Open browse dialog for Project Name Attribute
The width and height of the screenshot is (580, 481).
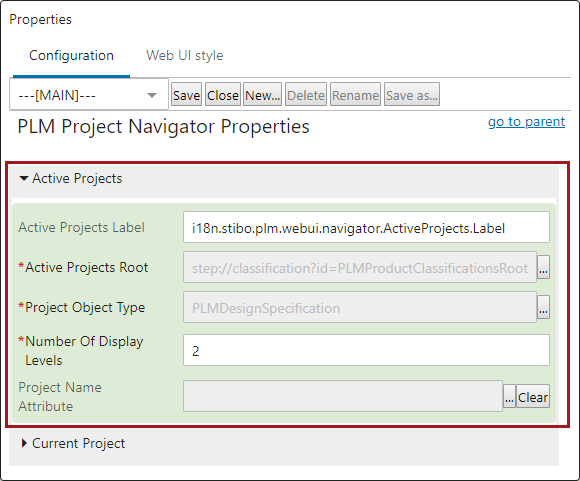pyautogui.click(x=509, y=396)
